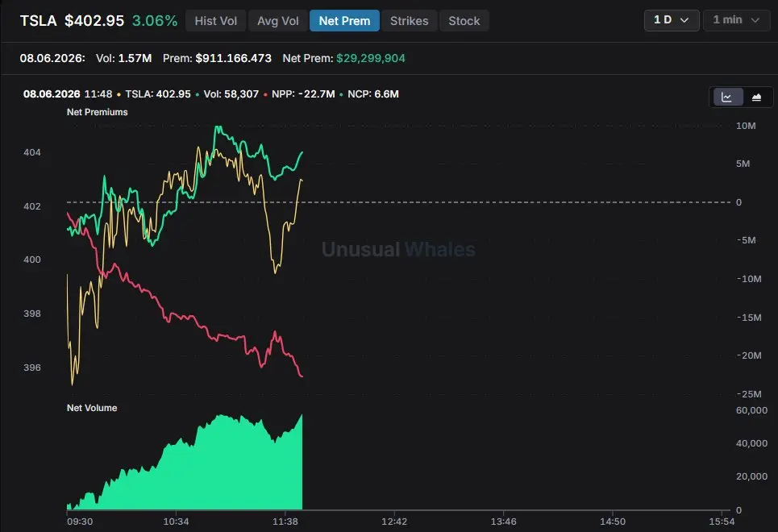The image size is (778, 532).
Task: Switch to the Stock tab
Action: point(464,21)
